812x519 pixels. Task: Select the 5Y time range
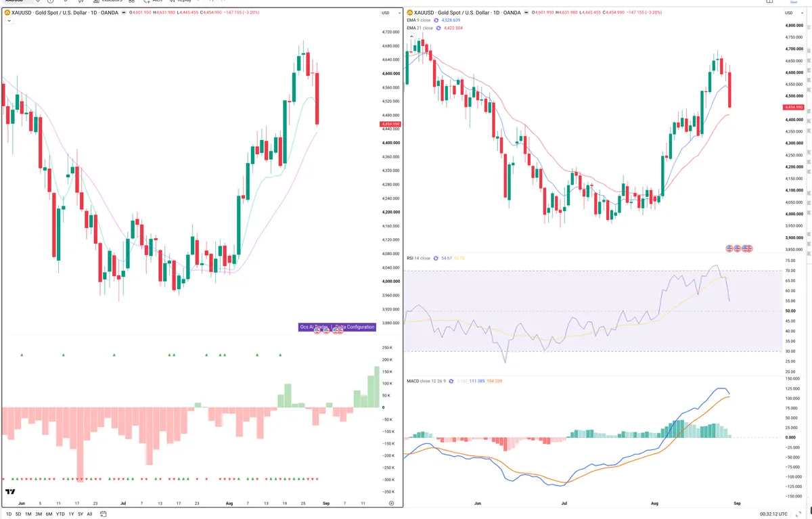[81, 514]
